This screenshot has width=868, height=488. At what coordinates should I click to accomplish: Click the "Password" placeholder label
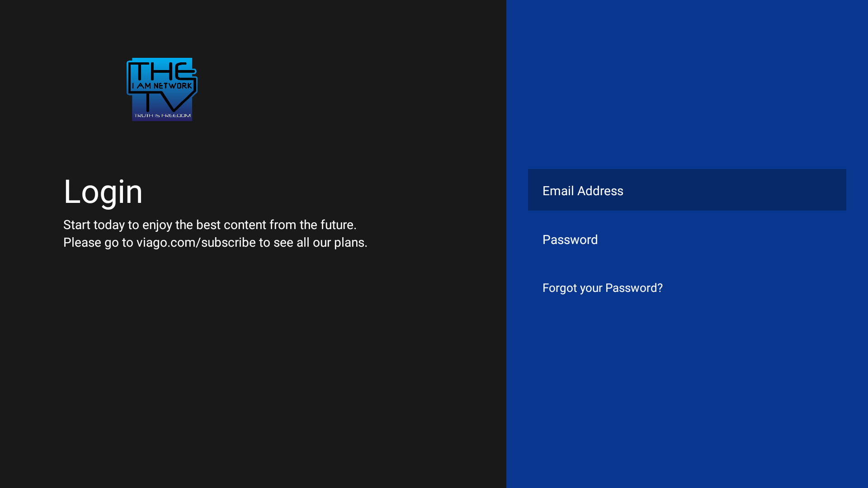click(x=570, y=239)
